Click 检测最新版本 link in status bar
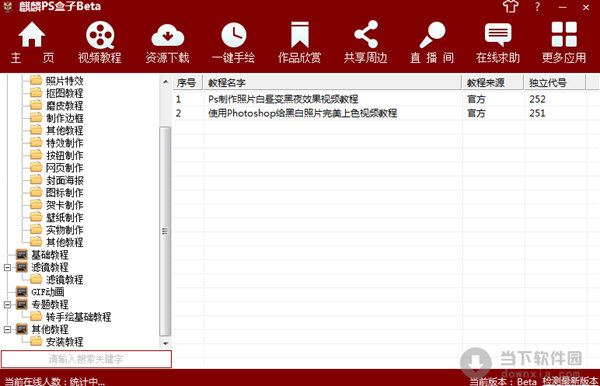This screenshot has width=600, height=386. point(570,381)
